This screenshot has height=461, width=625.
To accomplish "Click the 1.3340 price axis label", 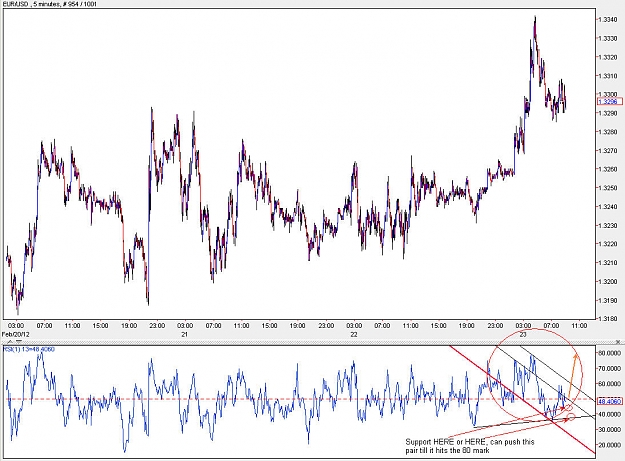I will (609, 19).
